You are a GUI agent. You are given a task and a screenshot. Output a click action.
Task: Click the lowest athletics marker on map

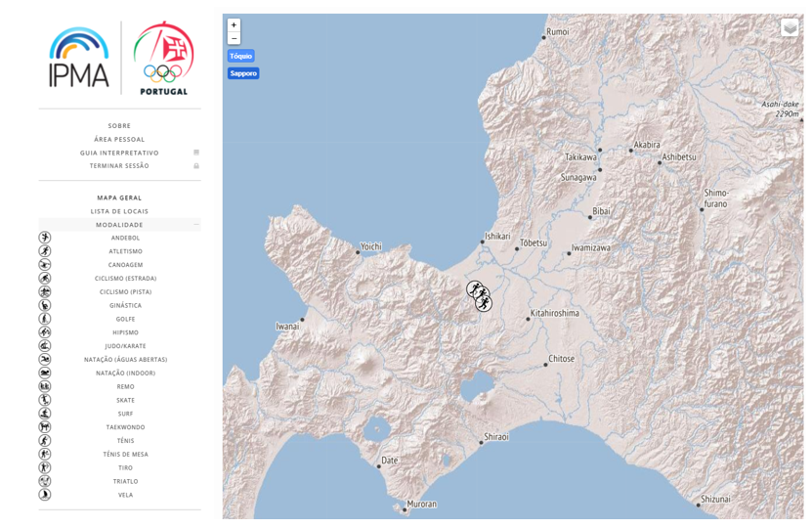tap(484, 303)
